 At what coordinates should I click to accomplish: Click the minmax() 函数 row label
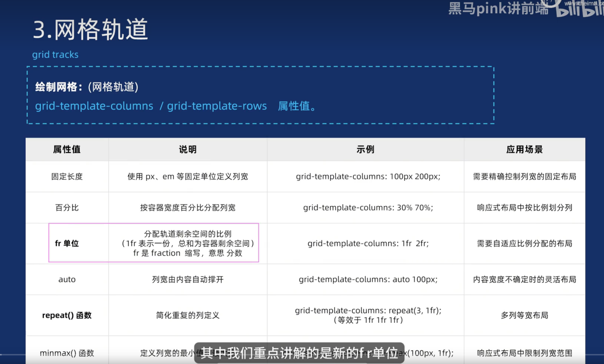(x=67, y=353)
